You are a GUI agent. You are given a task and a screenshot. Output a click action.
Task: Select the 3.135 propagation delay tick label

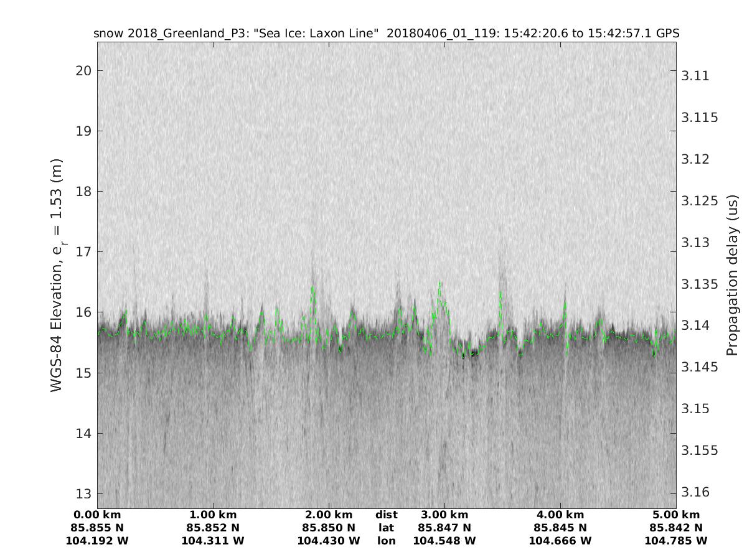(700, 284)
